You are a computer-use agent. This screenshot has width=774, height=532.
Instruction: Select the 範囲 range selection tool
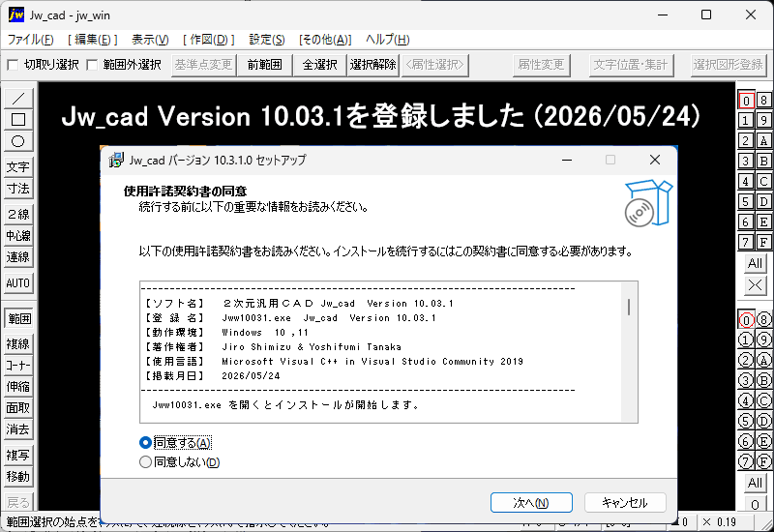pyautogui.click(x=18, y=318)
